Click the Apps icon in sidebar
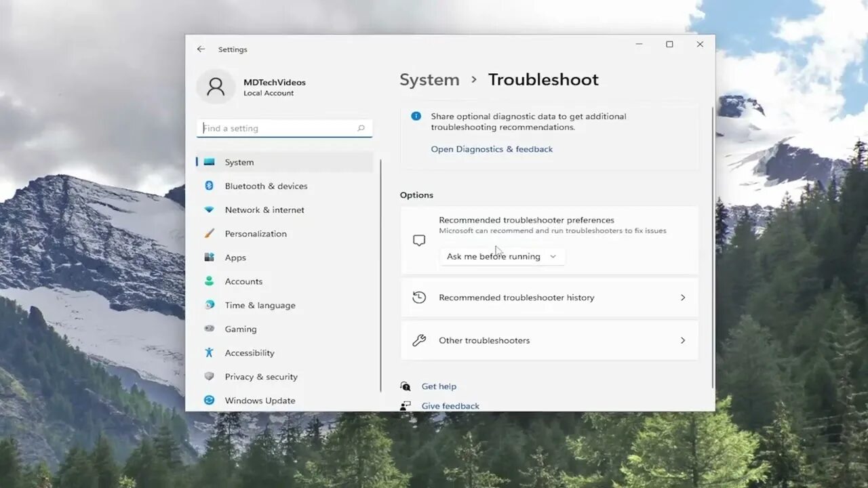 [x=210, y=258]
